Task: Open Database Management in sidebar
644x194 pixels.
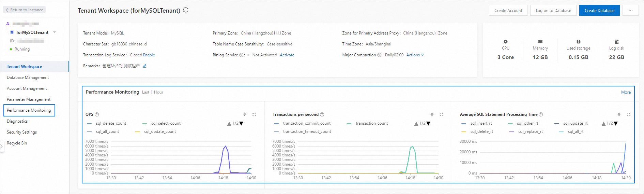Action: point(34,78)
